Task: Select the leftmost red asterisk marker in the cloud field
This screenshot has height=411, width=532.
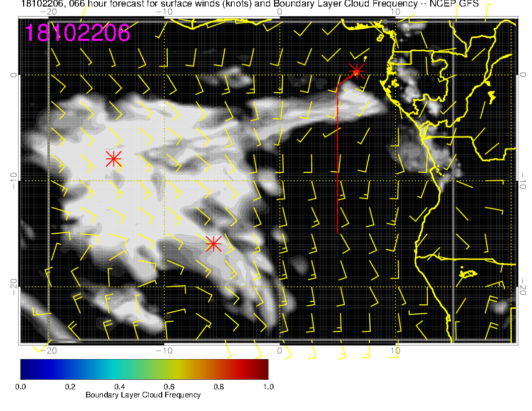Action: 114,159
